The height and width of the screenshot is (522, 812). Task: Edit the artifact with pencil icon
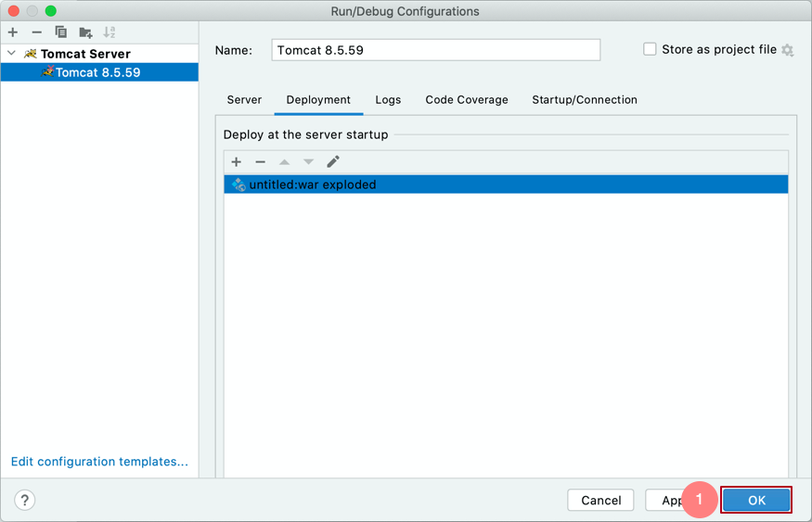(333, 162)
